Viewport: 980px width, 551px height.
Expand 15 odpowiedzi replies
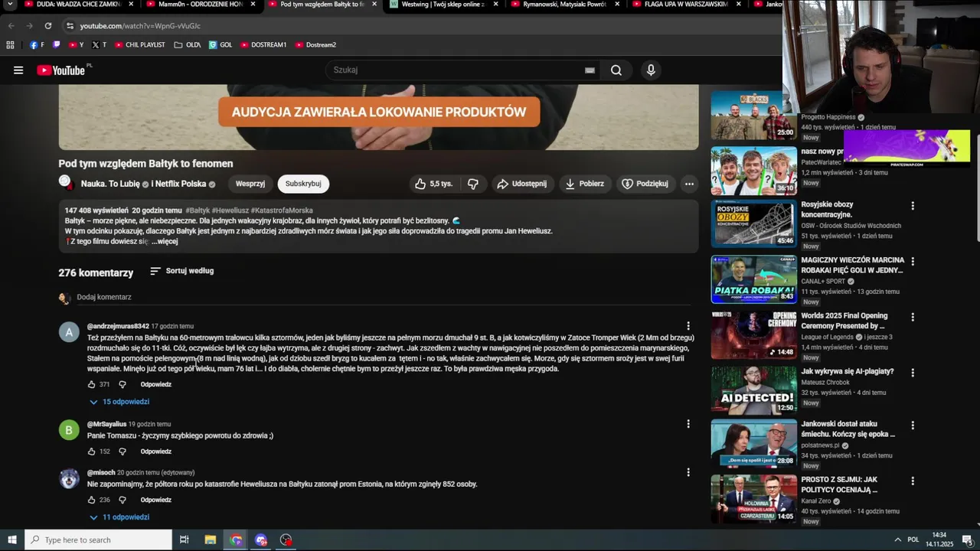click(x=119, y=402)
